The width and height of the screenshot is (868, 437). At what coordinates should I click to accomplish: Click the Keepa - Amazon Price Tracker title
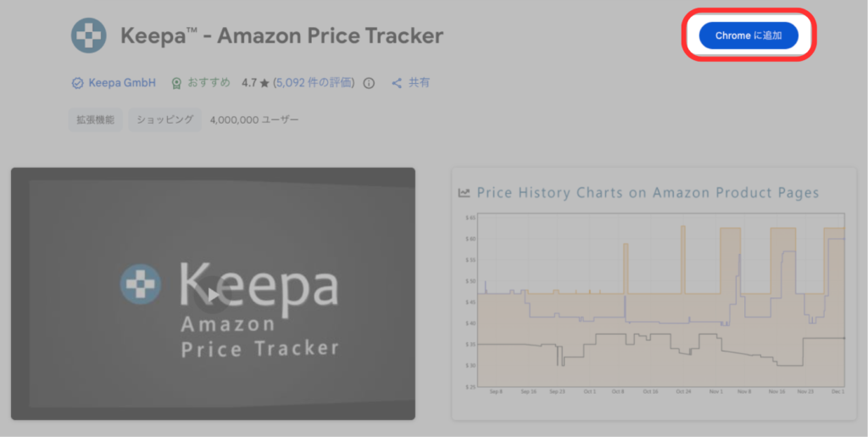pyautogui.click(x=281, y=36)
